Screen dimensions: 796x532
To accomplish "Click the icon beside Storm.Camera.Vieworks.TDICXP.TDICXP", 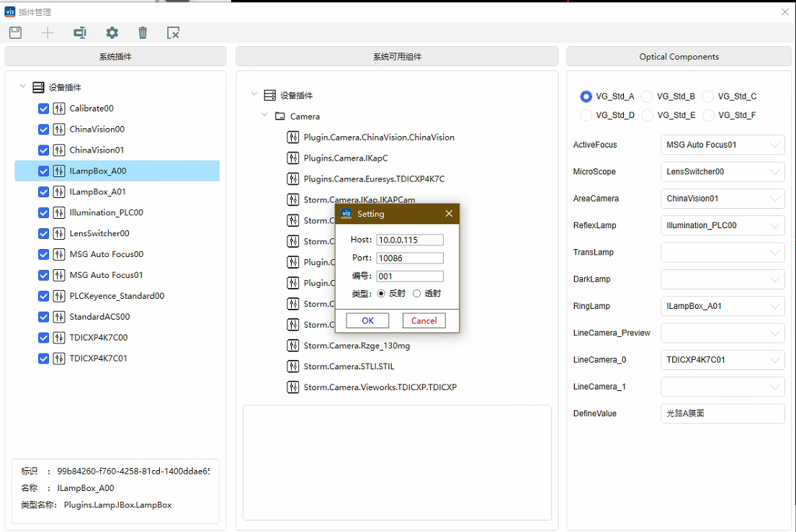I will point(293,387).
